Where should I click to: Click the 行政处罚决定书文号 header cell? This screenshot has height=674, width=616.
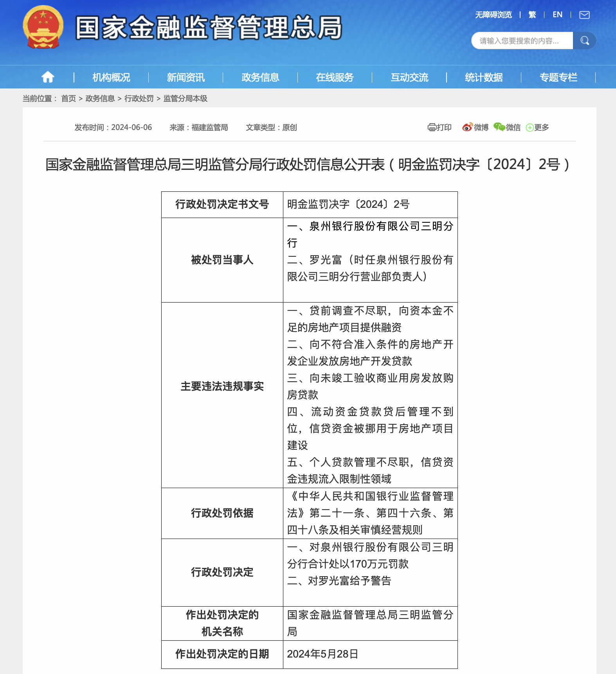click(x=222, y=204)
